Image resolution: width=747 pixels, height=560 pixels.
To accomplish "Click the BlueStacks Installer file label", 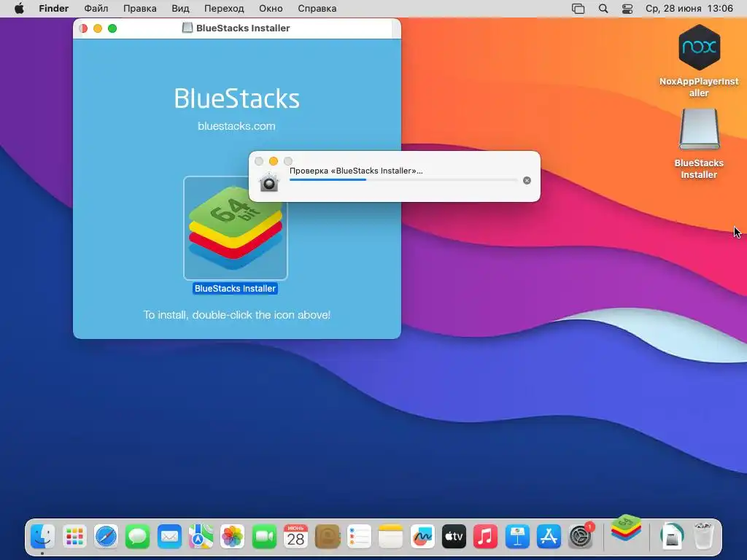I will [x=235, y=289].
